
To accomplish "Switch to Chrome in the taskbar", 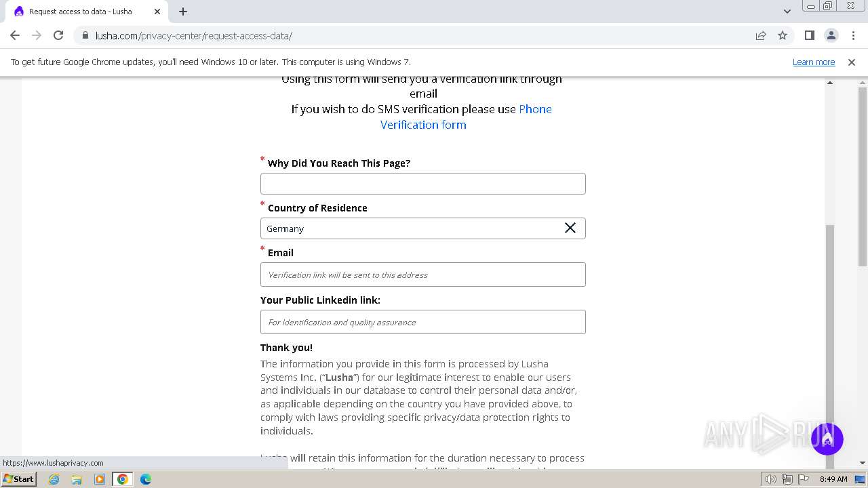I will pyautogui.click(x=123, y=479).
